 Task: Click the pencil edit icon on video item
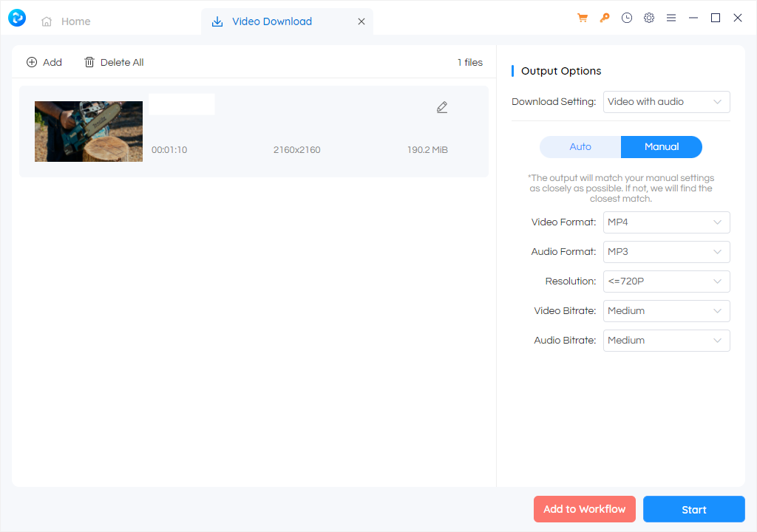(442, 108)
